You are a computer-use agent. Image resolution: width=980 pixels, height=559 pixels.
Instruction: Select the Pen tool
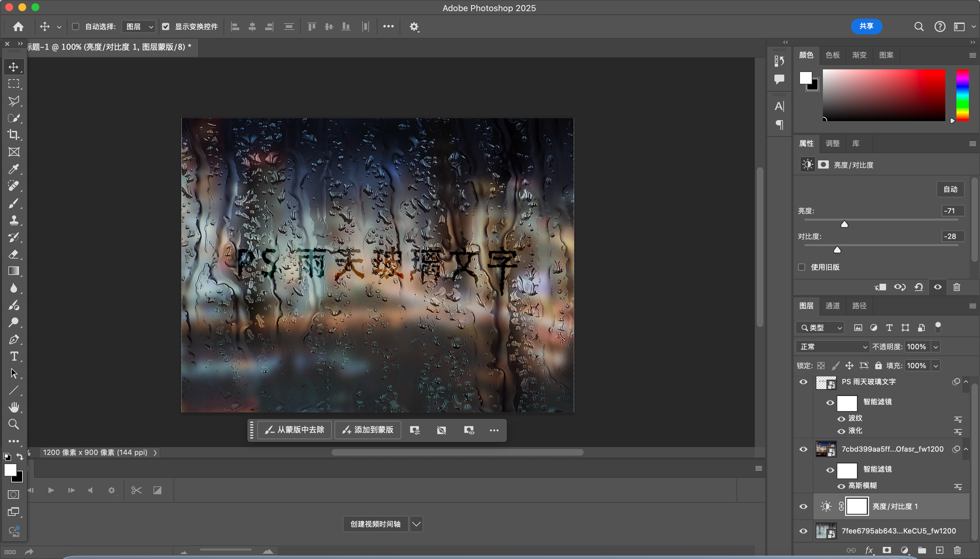tap(13, 339)
